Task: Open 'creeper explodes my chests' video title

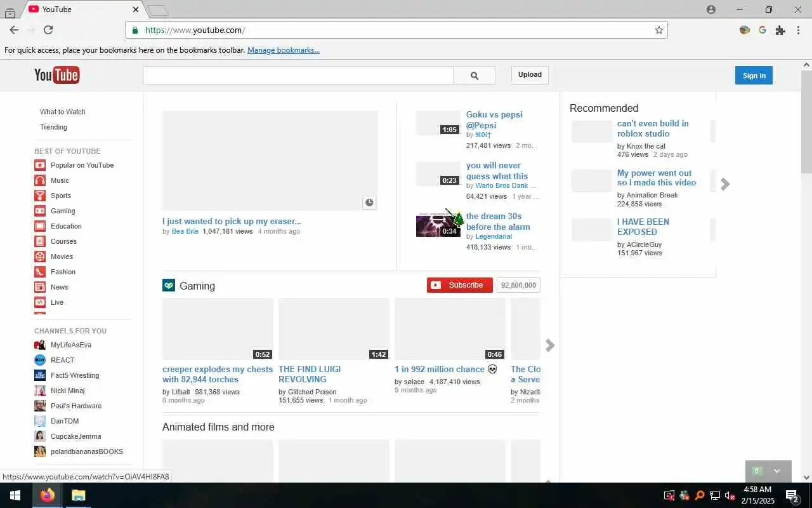Action: 218,374
